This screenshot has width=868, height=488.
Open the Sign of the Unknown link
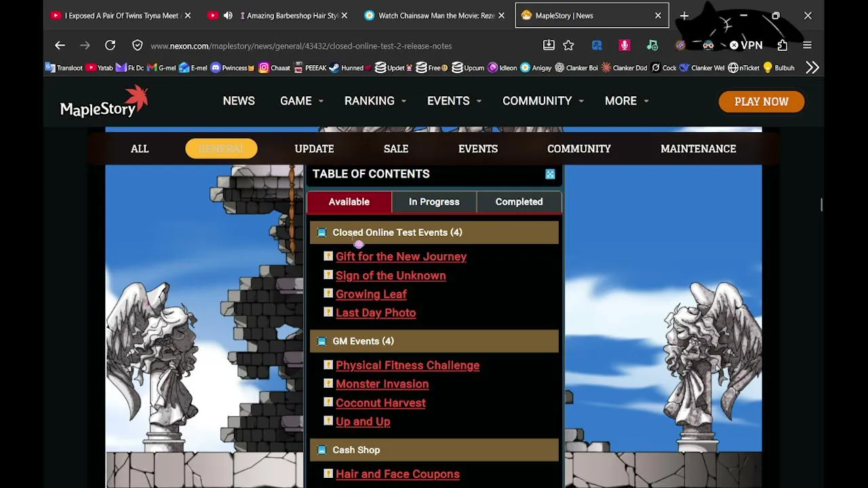391,276
